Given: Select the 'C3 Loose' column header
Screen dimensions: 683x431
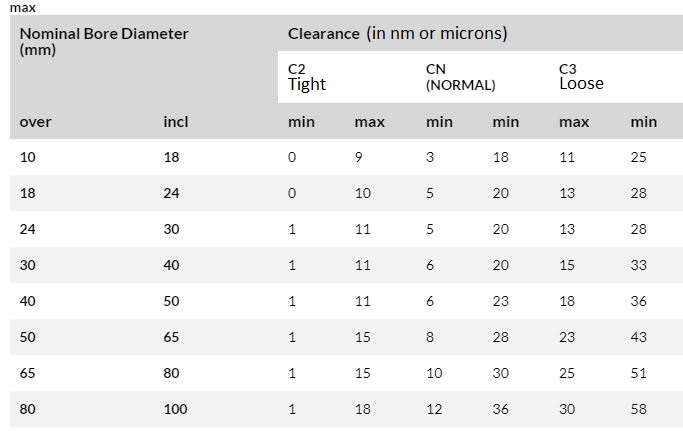Looking at the screenshot, I should [581, 76].
